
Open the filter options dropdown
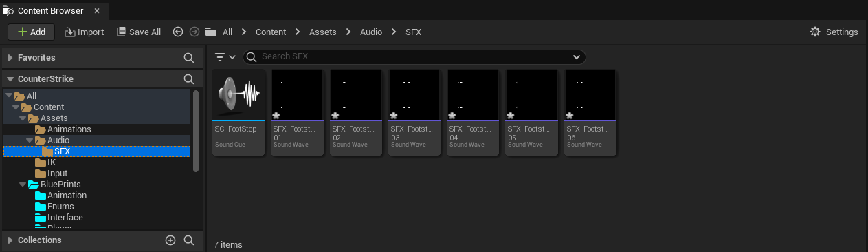coord(225,57)
